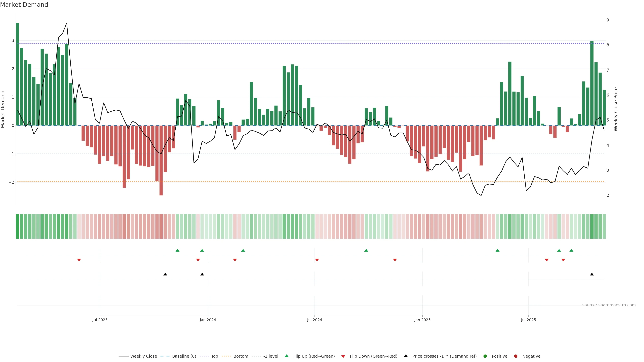
Task: Click the red Negative legend dot
Action: (x=516, y=356)
